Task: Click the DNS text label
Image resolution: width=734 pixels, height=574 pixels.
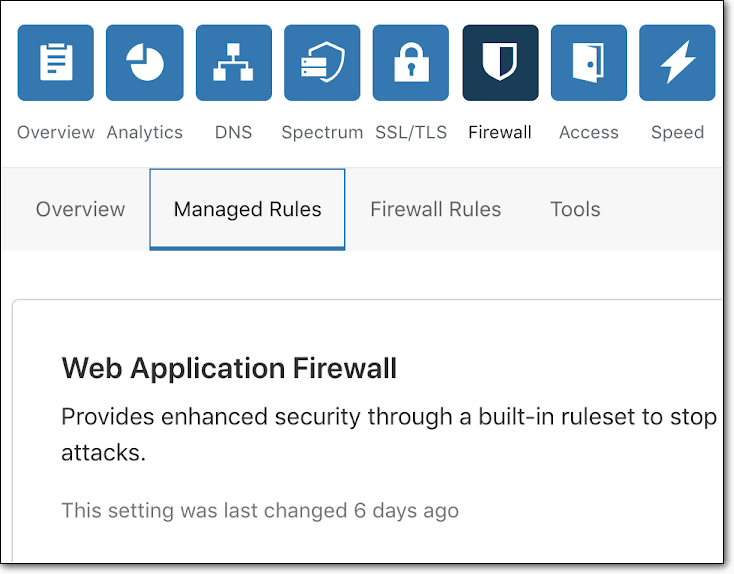Action: (234, 132)
